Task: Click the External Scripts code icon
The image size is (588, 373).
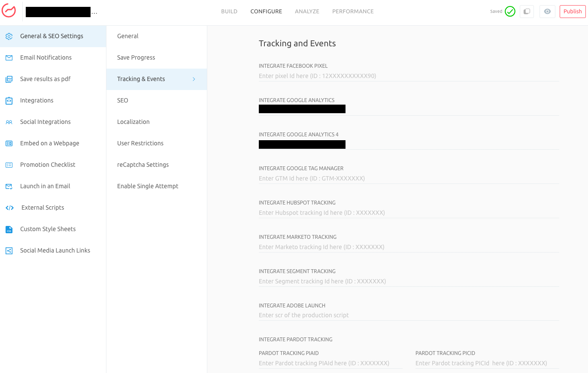Action: [9, 208]
